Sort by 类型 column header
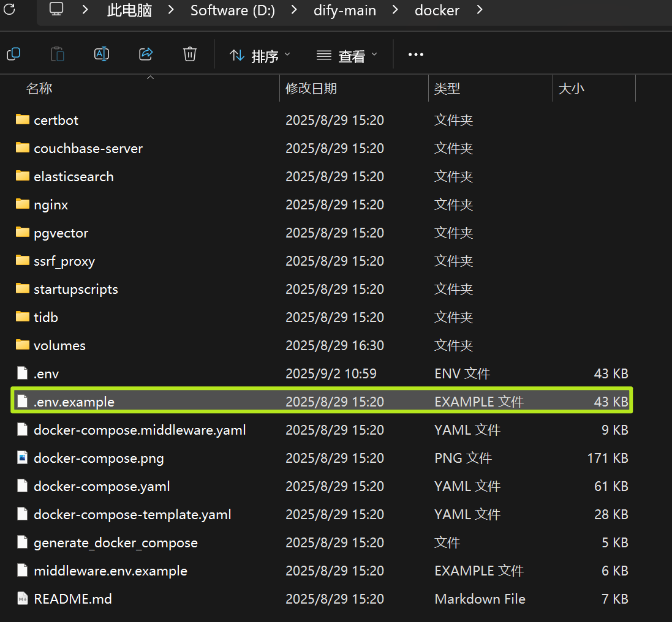This screenshot has width=672, height=622. tap(447, 88)
